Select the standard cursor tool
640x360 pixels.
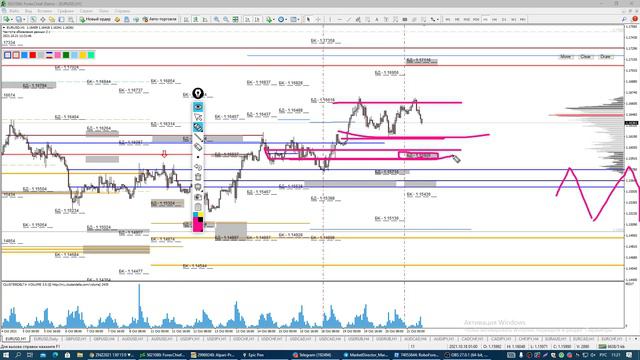click(309, 19)
